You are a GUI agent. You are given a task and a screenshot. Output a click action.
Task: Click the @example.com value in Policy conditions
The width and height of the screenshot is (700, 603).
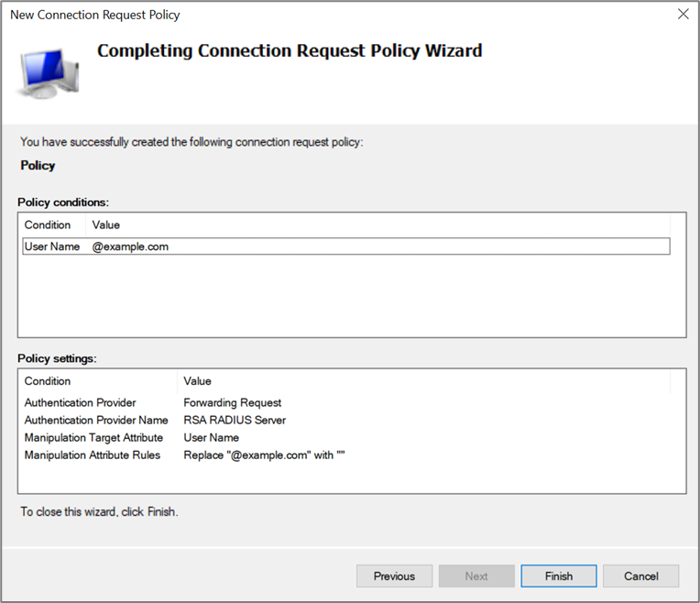[130, 247]
